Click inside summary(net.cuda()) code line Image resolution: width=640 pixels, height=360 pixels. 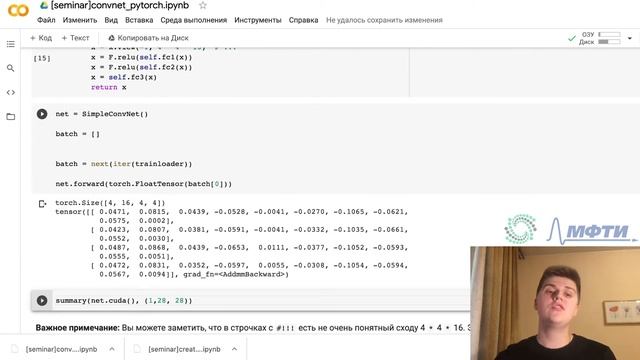point(124,300)
